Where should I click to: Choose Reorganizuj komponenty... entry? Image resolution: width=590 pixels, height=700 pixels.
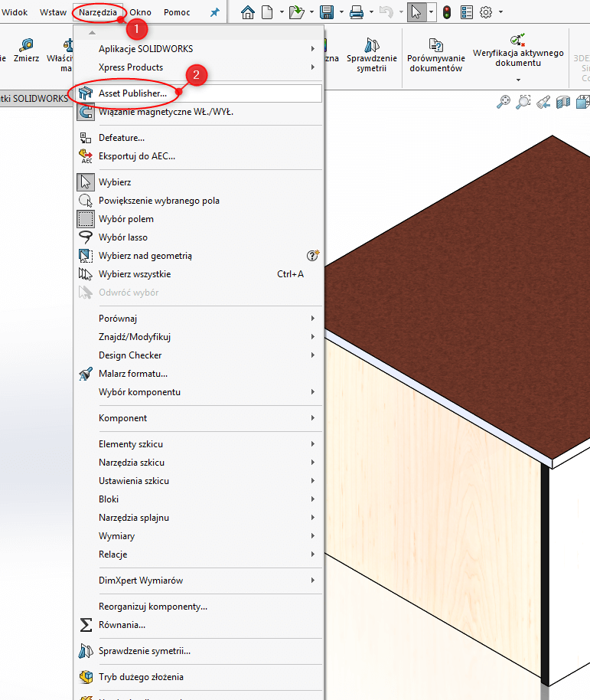click(199, 607)
